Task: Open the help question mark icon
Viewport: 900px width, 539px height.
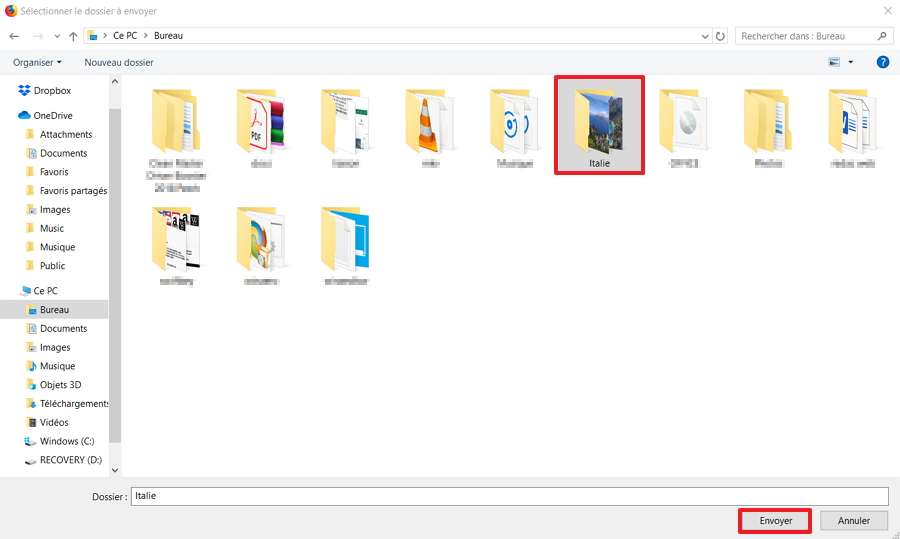Action: pos(882,62)
